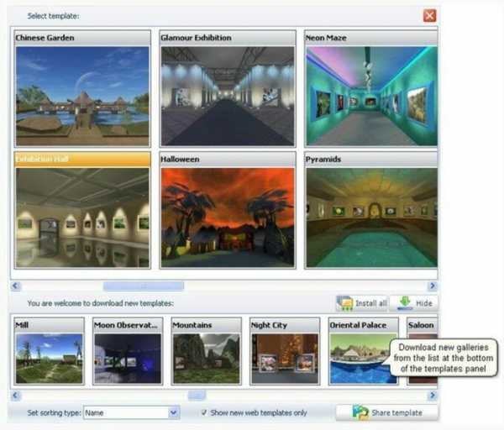Download the Night City template thumbnail

pyautogui.click(x=285, y=359)
